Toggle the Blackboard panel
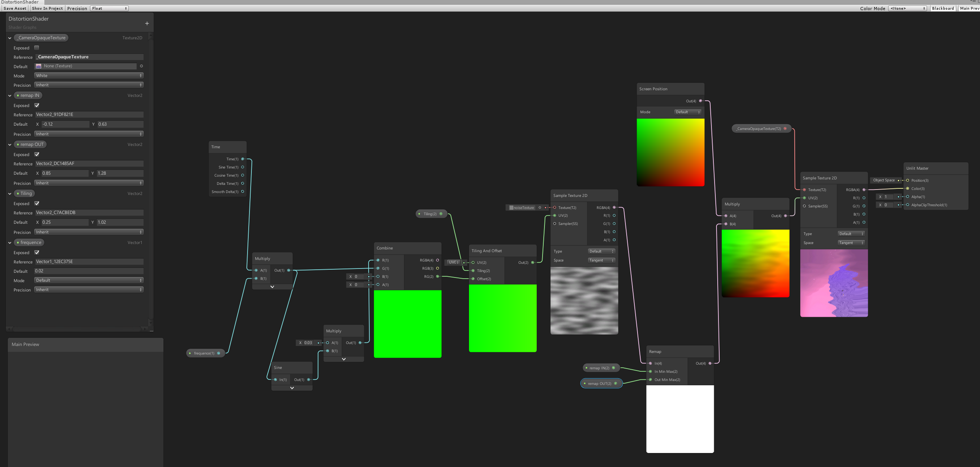The width and height of the screenshot is (980, 467). [943, 8]
